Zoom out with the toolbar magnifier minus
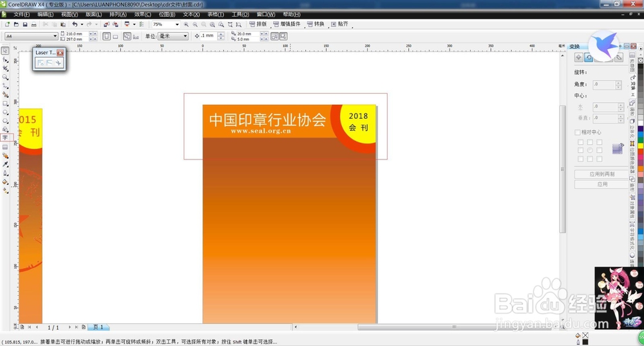The width and height of the screenshot is (644, 346). coord(195,24)
